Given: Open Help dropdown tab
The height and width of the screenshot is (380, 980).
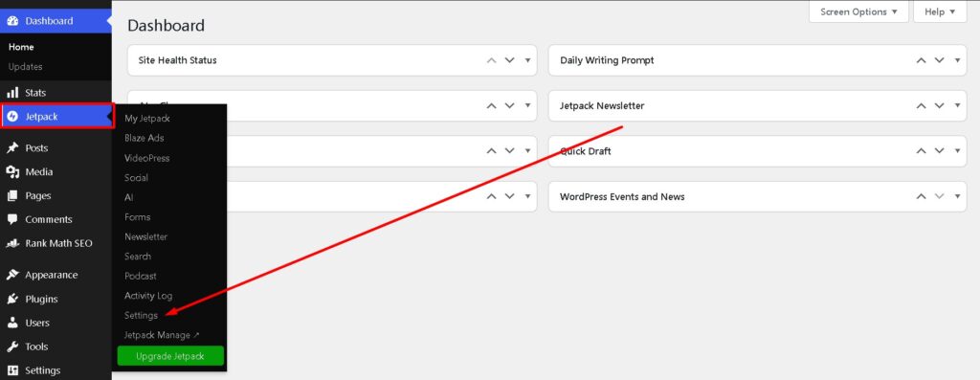Looking at the screenshot, I should 940,11.
